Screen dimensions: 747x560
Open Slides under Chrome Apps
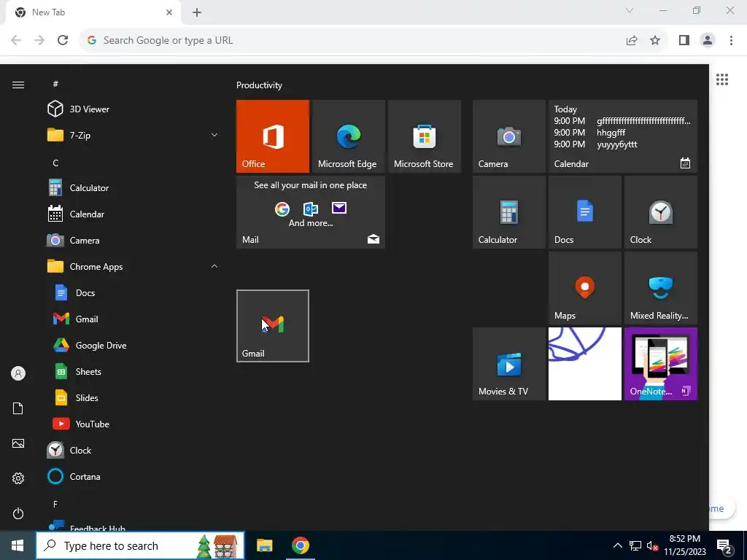pyautogui.click(x=133, y=397)
